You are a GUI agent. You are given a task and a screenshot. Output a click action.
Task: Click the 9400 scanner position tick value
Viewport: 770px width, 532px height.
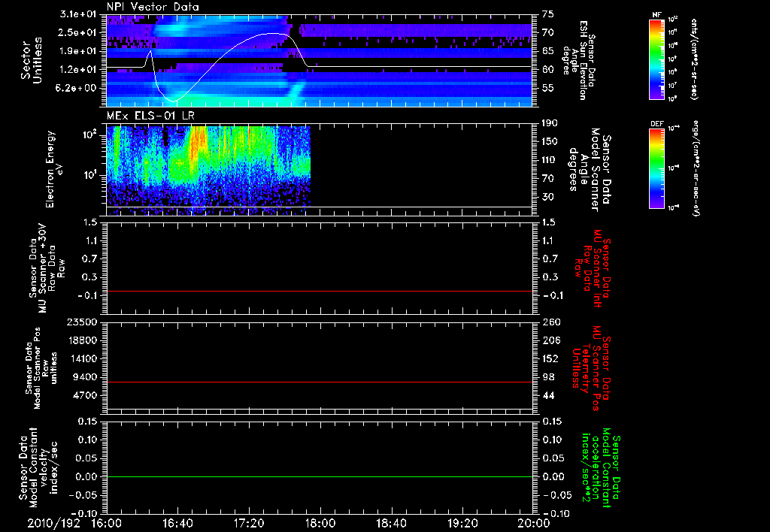point(86,377)
